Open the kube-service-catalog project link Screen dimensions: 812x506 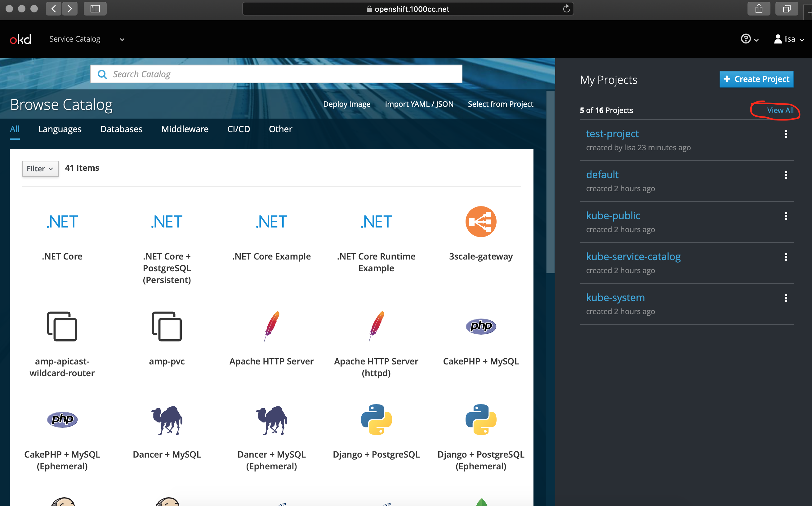(633, 256)
